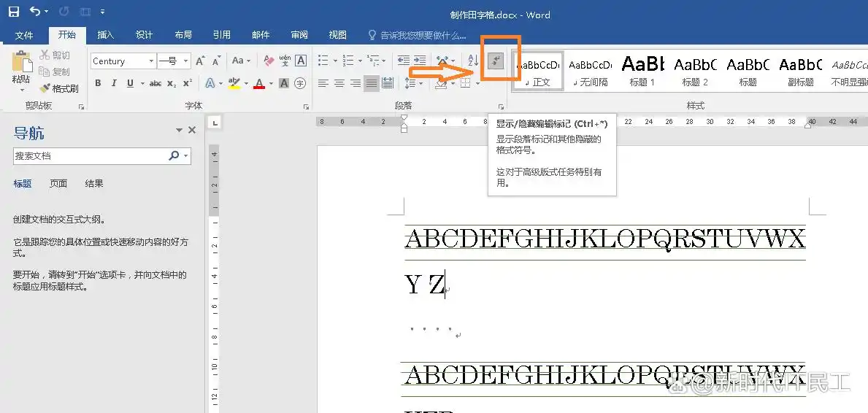This screenshot has width=868, height=413.
Task: Toggle bold formatting
Action: click(x=99, y=84)
